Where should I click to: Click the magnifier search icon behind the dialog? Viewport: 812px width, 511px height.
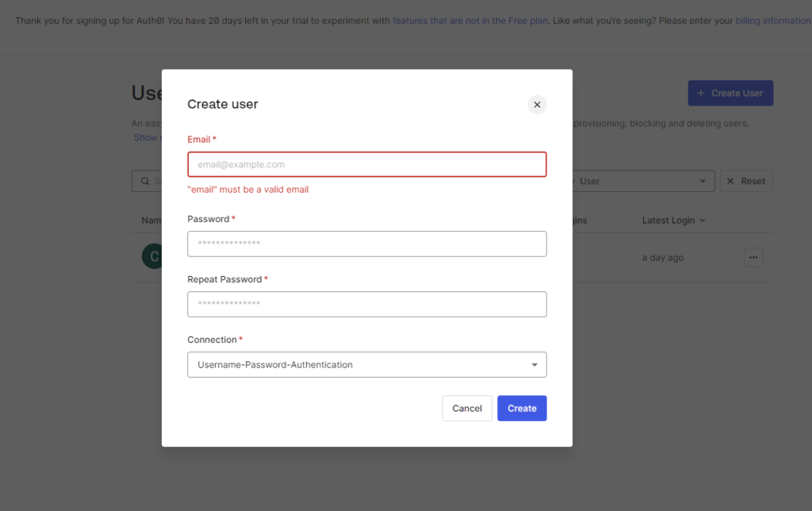pos(145,181)
